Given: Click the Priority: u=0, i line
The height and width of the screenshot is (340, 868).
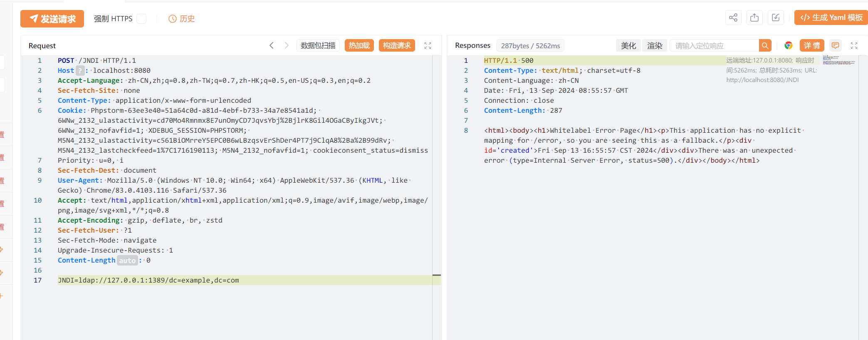Looking at the screenshot, I should click(x=91, y=160).
